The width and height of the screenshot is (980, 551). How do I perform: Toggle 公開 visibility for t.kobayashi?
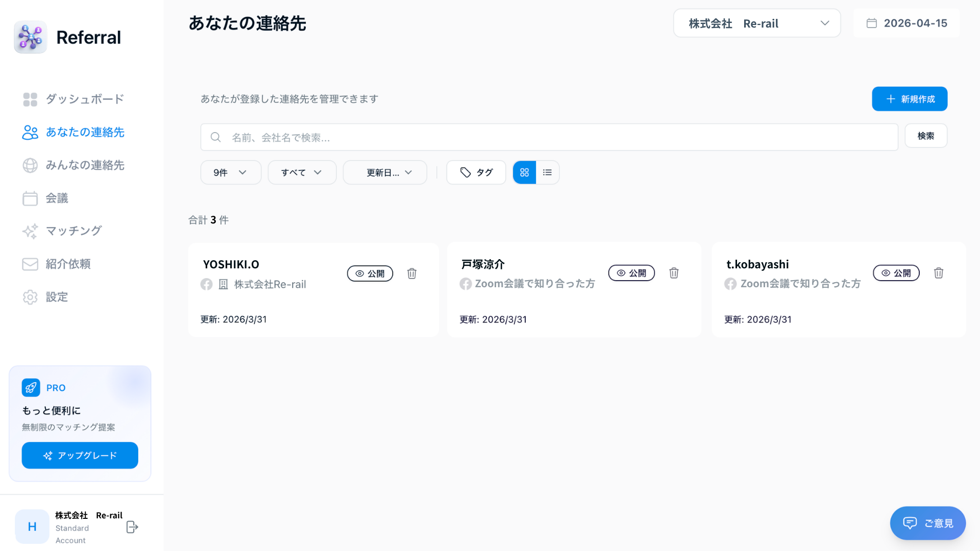(896, 273)
